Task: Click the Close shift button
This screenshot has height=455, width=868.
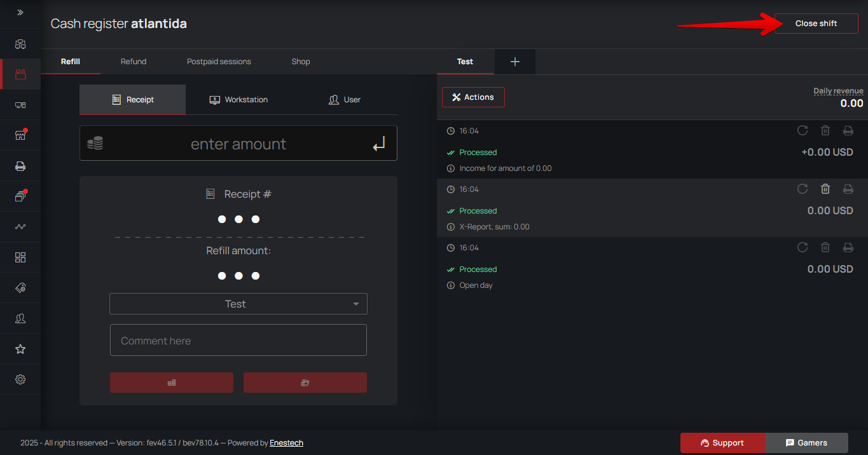Action: (x=816, y=24)
